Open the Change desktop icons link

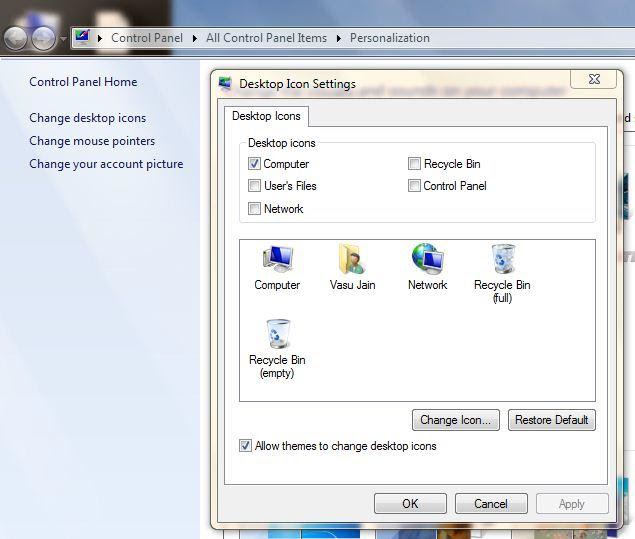tap(87, 118)
